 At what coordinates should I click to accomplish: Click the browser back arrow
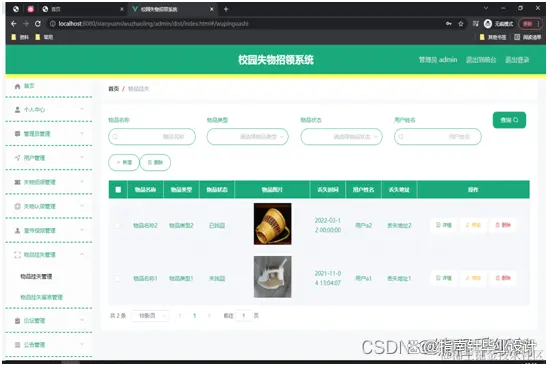pyautogui.click(x=14, y=24)
